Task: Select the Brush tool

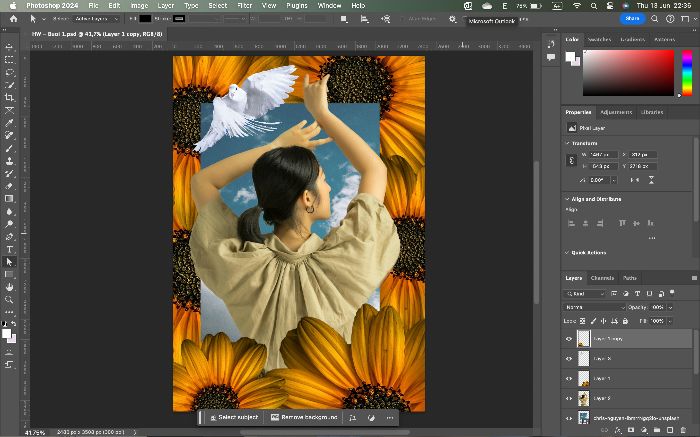Action: click(9, 148)
